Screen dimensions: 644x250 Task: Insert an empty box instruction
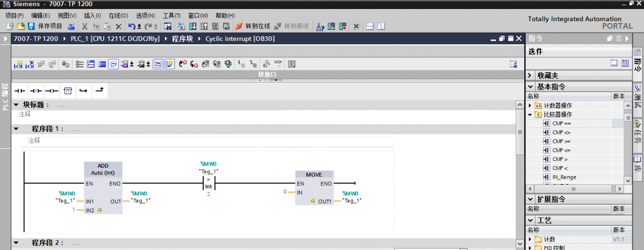[x=68, y=91]
